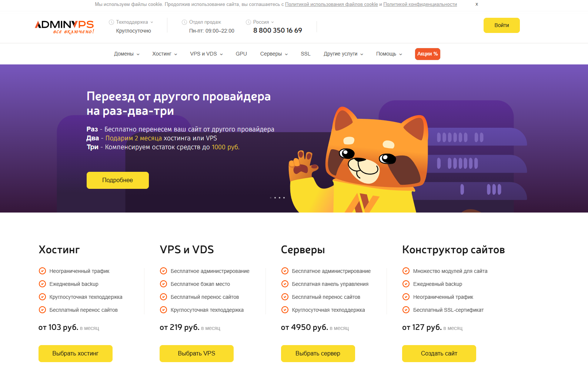Click the Войти login button
The width and height of the screenshot is (588, 391).
pos(502,25)
